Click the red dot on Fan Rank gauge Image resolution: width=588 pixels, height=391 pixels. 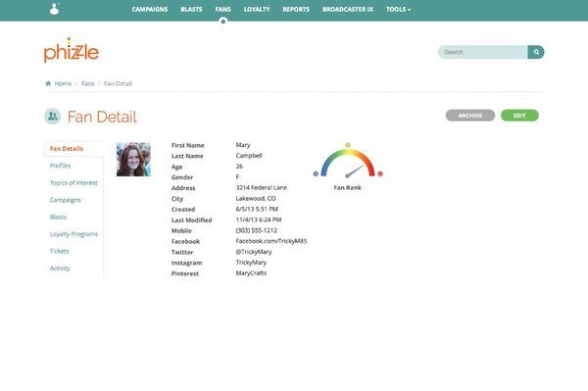380,173
